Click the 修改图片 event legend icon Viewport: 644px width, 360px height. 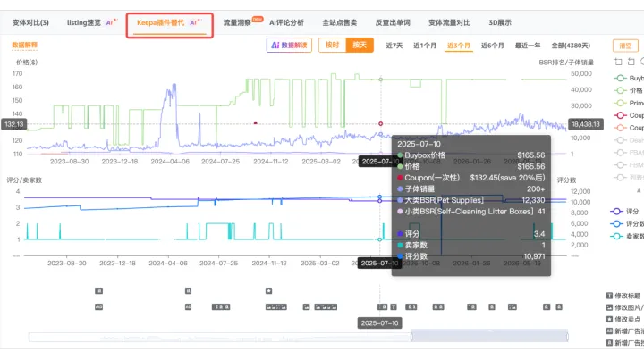click(x=609, y=307)
